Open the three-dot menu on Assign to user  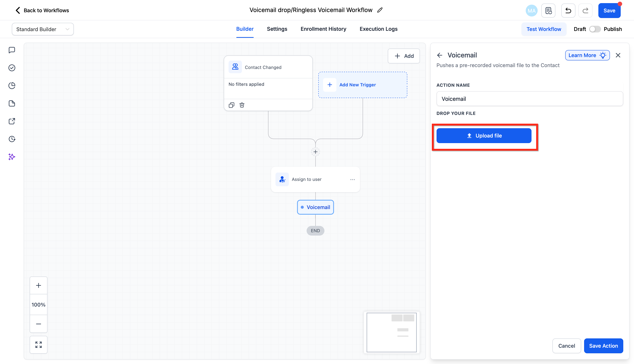(x=352, y=180)
